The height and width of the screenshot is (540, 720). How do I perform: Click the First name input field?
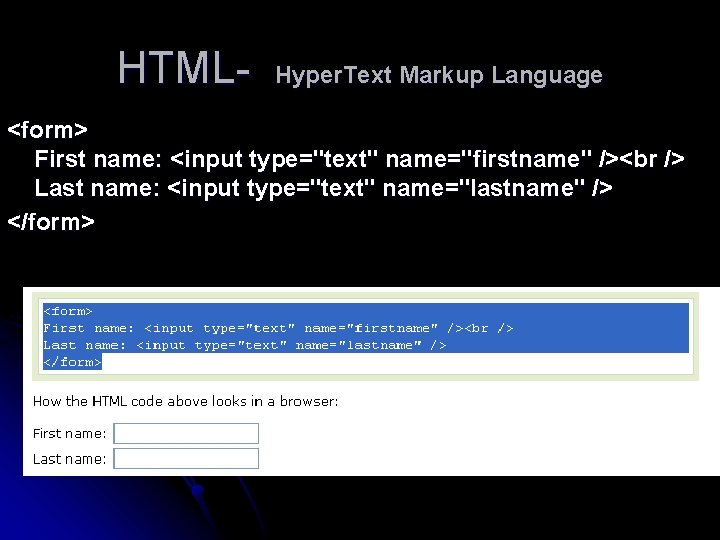point(186,433)
